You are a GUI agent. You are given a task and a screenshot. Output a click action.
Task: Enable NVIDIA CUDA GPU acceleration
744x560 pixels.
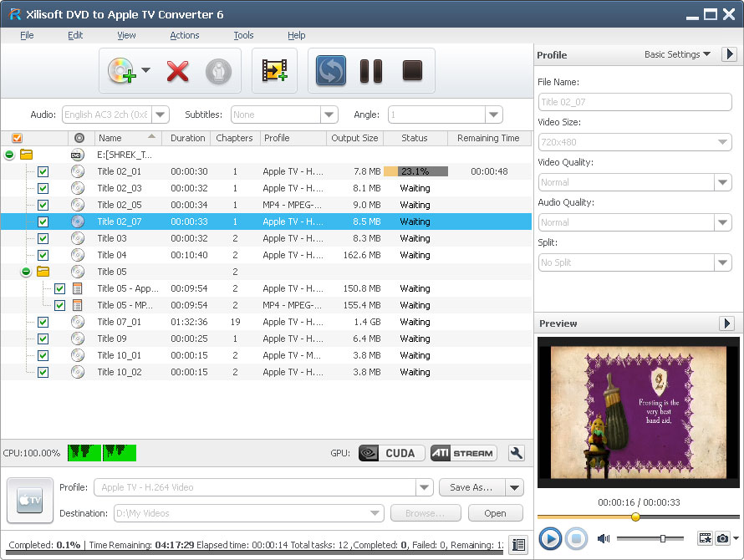coord(390,453)
